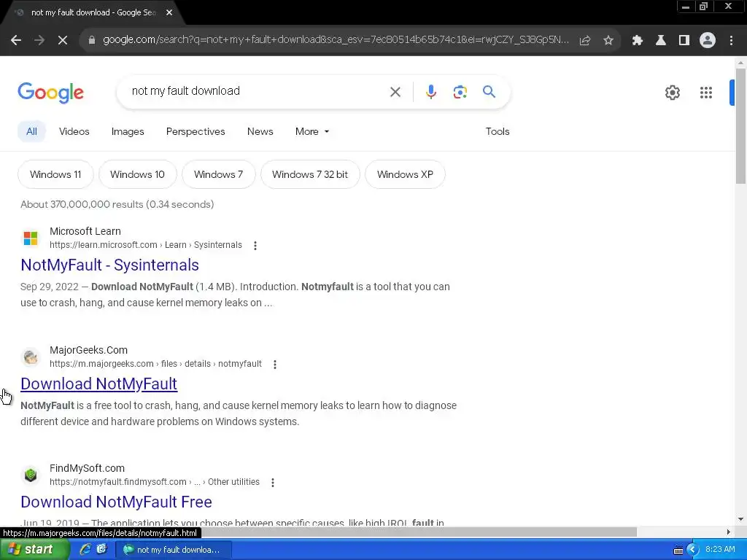Switch to Perspectives results
This screenshot has height=560, width=747.
click(196, 131)
